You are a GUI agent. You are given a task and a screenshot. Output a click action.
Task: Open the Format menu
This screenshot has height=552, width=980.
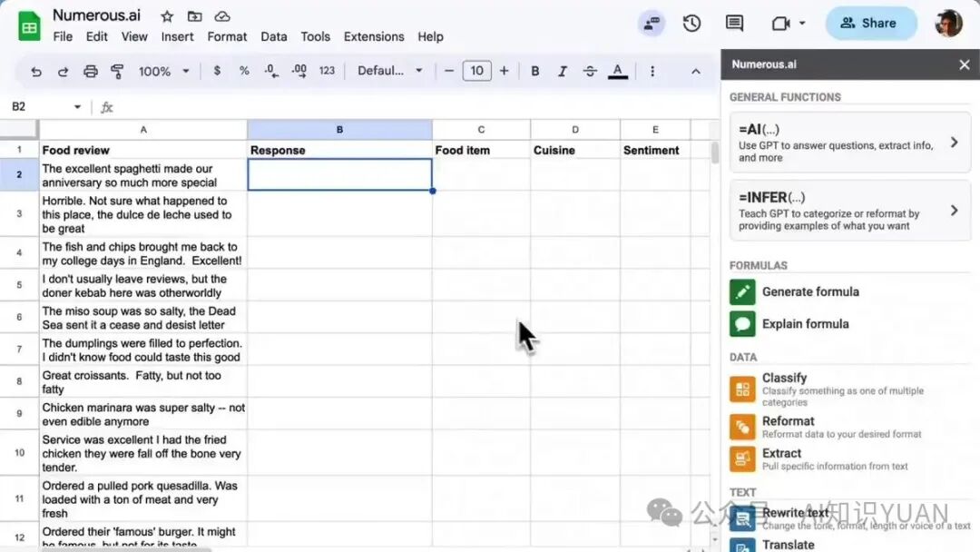pos(227,36)
